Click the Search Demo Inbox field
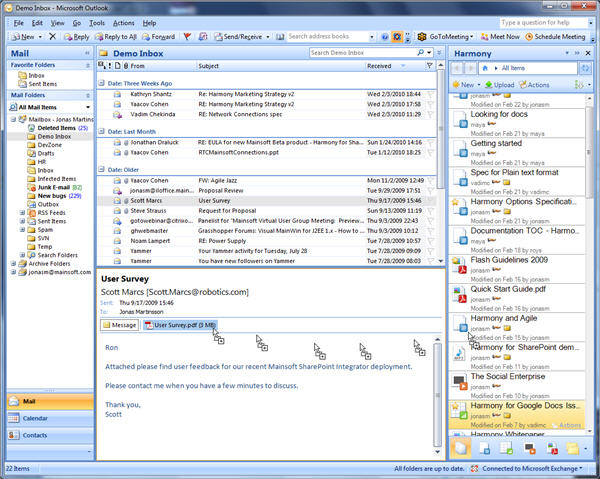The width and height of the screenshot is (600, 479). click(363, 53)
